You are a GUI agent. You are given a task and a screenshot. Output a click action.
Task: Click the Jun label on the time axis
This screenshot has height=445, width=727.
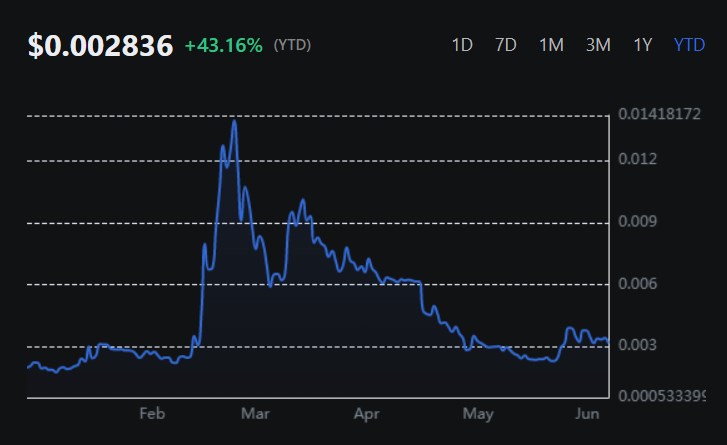[x=589, y=413]
